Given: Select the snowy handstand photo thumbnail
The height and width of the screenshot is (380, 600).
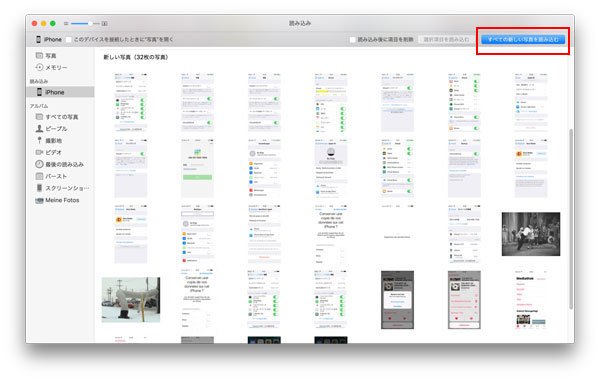Looking at the screenshot, I should (131, 300).
